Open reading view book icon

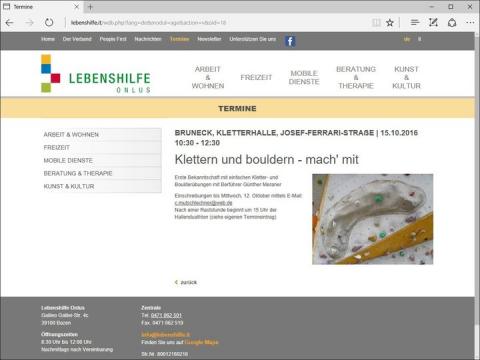point(376,23)
